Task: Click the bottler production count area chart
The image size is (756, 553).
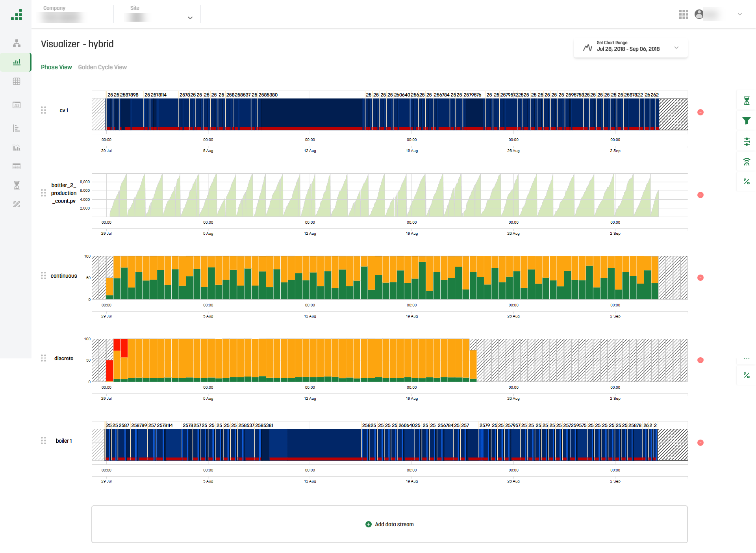Action: pos(389,195)
